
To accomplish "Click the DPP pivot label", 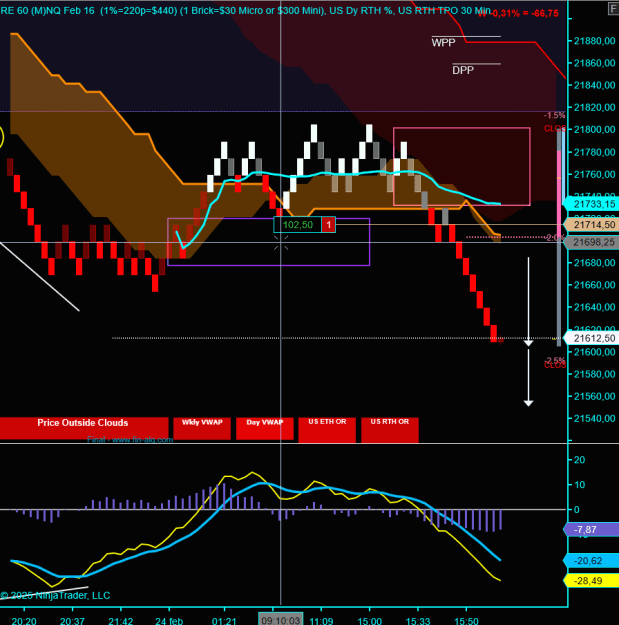I will 463,70.
